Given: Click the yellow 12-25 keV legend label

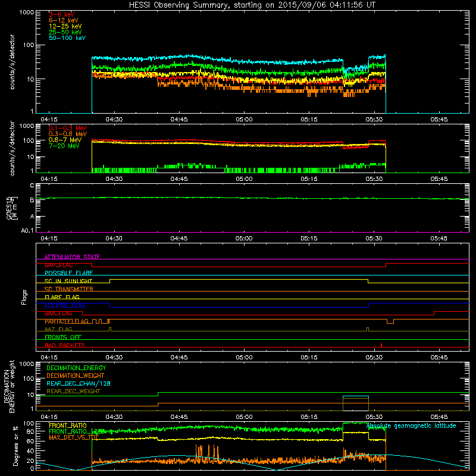Looking at the screenshot, I should (x=65, y=26).
